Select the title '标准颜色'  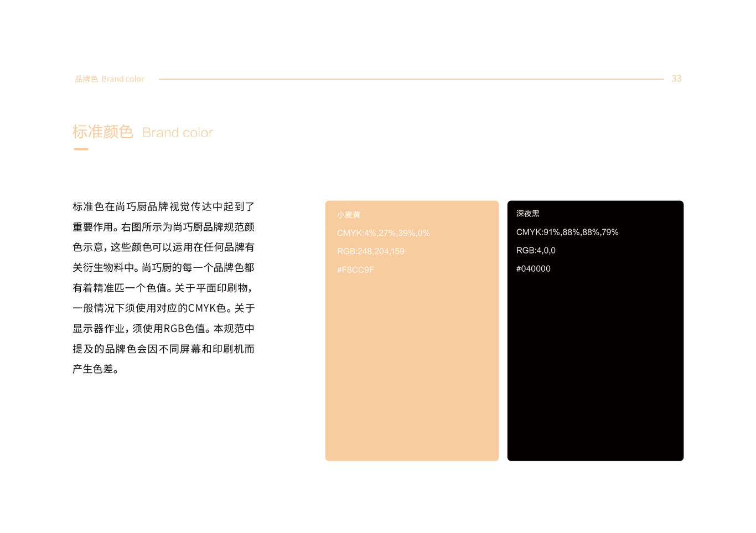tap(103, 132)
